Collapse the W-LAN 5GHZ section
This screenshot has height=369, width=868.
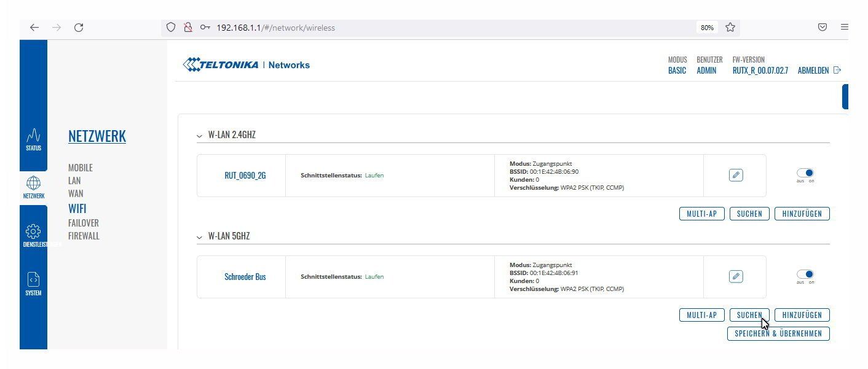[x=199, y=236]
